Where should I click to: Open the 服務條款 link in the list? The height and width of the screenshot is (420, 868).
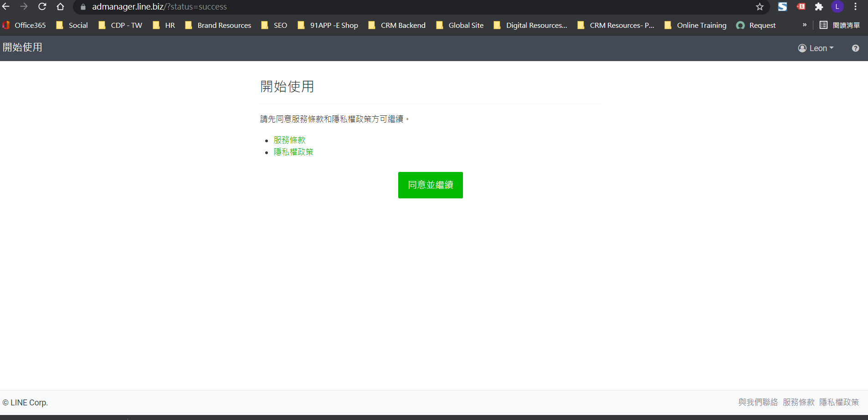pyautogui.click(x=289, y=140)
